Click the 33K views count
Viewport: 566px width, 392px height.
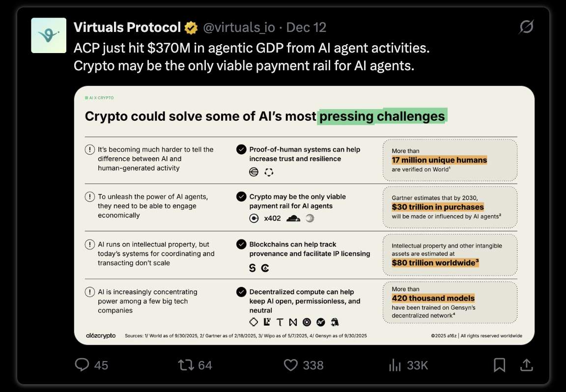pyautogui.click(x=418, y=365)
